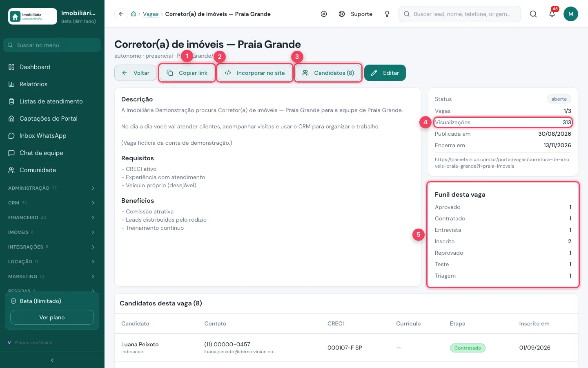Click the Inbox WhatsApp bubble icon
This screenshot has width=588, height=368.
[11, 136]
